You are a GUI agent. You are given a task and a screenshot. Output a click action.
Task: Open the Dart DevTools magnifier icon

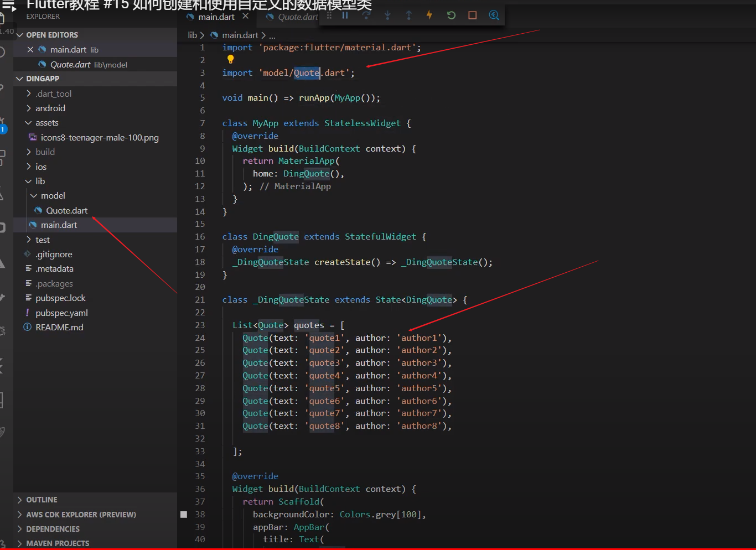(x=494, y=15)
